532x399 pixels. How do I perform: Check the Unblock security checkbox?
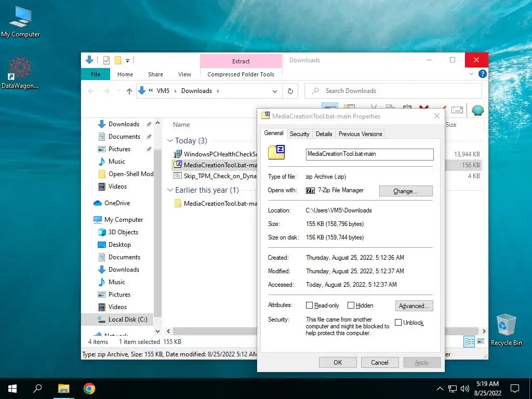tap(398, 322)
